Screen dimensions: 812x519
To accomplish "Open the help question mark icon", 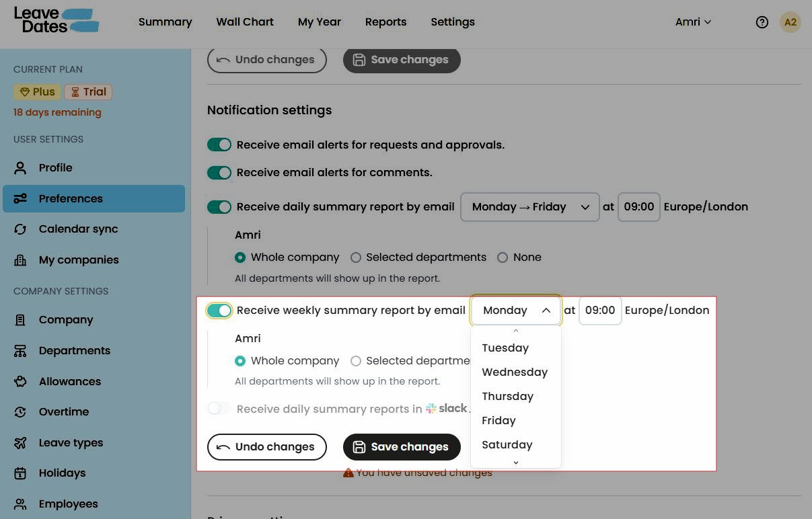I will tap(762, 22).
